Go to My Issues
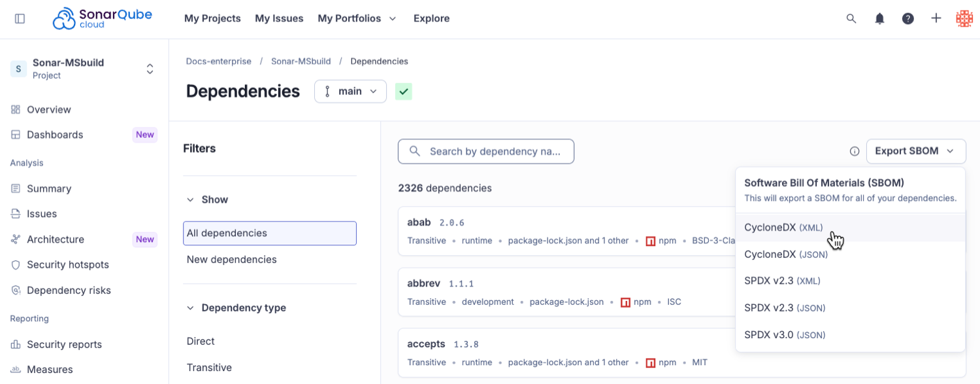 279,18
